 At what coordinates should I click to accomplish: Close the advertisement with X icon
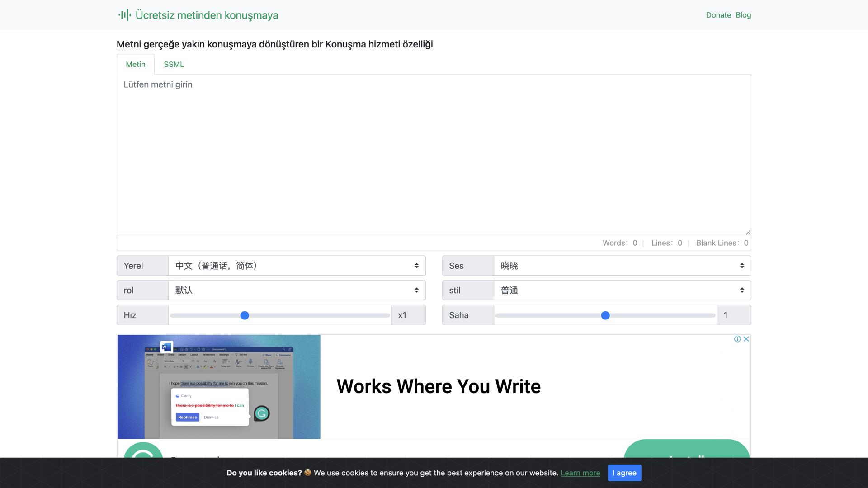[746, 339]
